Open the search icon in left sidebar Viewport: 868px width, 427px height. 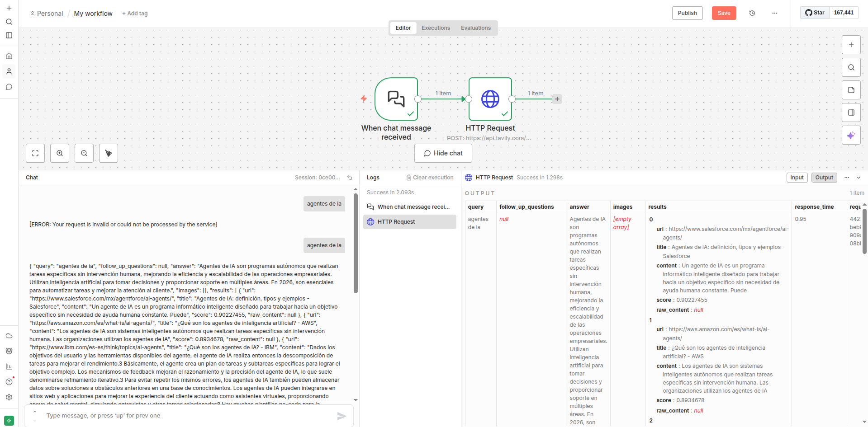(x=9, y=22)
